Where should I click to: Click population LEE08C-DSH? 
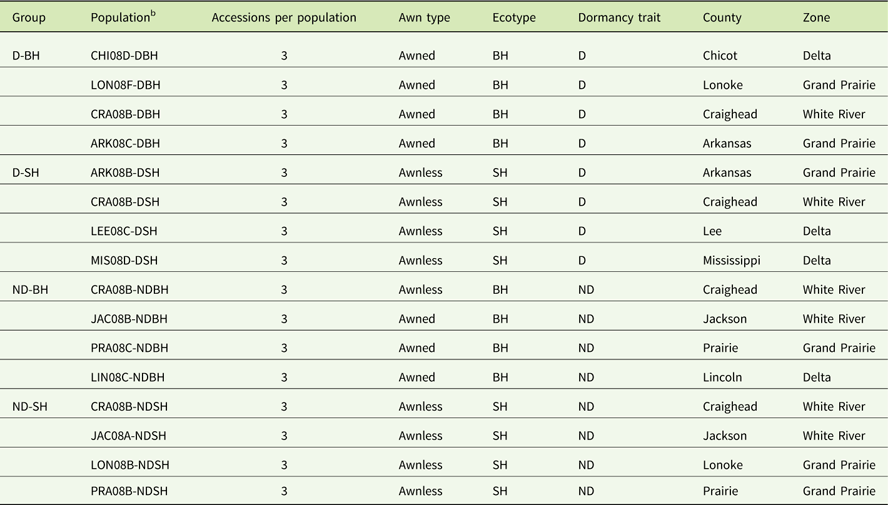coord(124,231)
